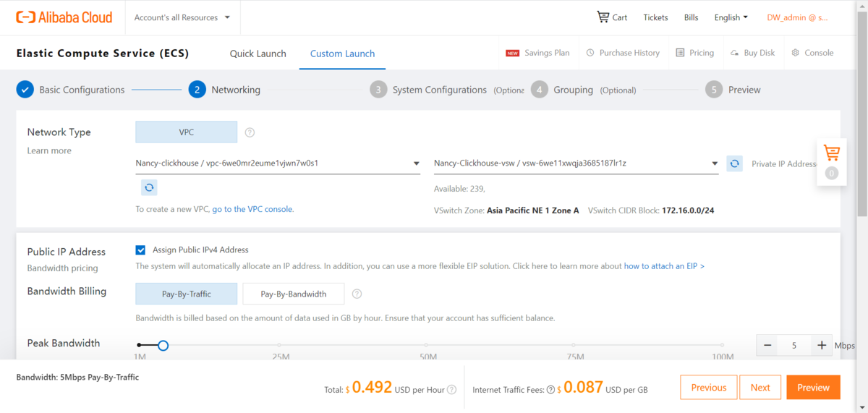Open English language dropdown
Image resolution: width=868 pixels, height=413 pixels.
(731, 17)
